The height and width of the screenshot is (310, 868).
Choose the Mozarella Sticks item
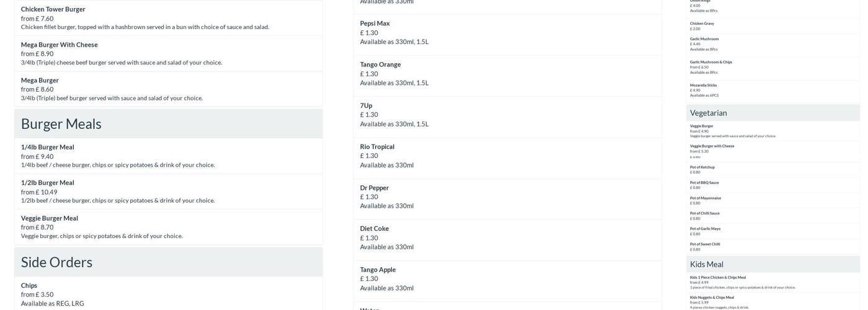pos(704,86)
